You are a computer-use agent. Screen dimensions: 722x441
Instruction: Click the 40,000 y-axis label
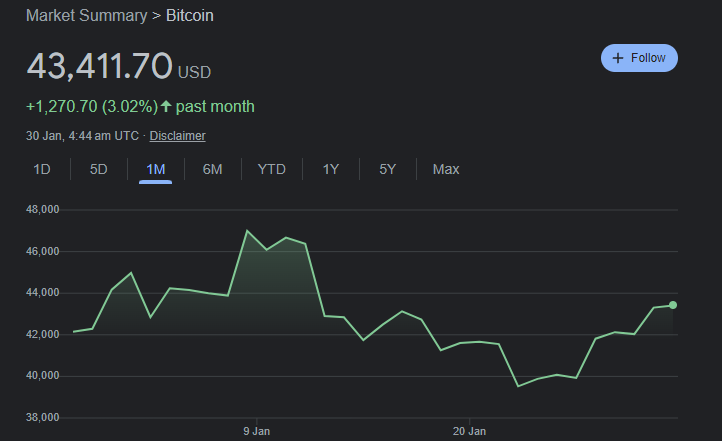coord(42,376)
